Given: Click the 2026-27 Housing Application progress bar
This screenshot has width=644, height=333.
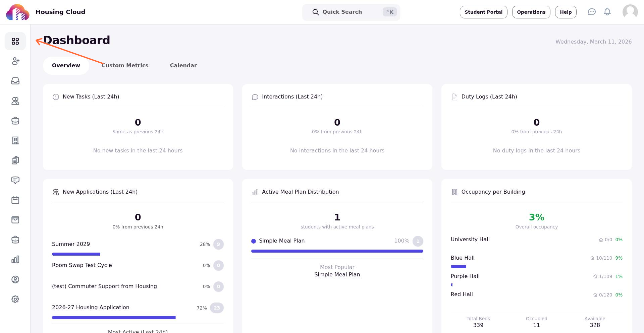Looking at the screenshot, I should (x=114, y=318).
